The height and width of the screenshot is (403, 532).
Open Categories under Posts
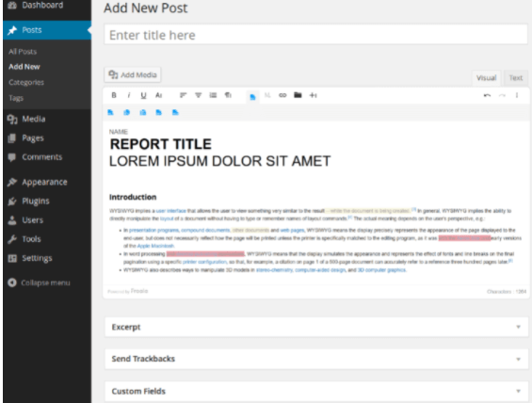(26, 83)
